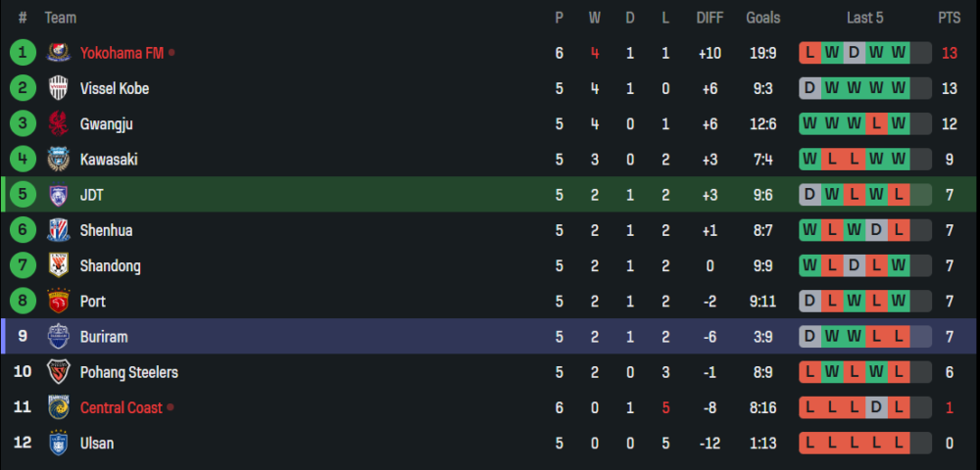
Task: Click the Last 5 column header
Action: pyautogui.click(x=865, y=18)
